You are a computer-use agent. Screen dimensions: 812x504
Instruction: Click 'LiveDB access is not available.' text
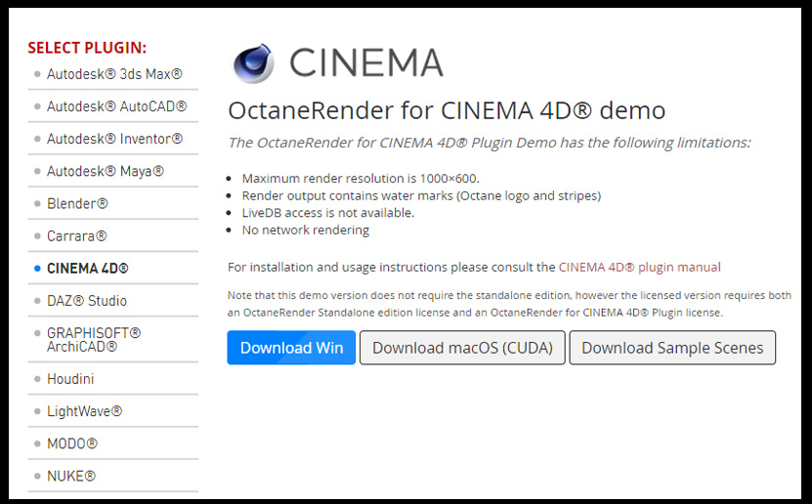click(327, 213)
